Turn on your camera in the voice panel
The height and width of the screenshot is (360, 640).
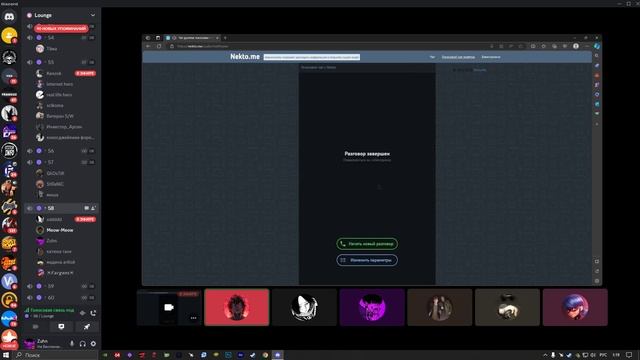click(x=36, y=327)
